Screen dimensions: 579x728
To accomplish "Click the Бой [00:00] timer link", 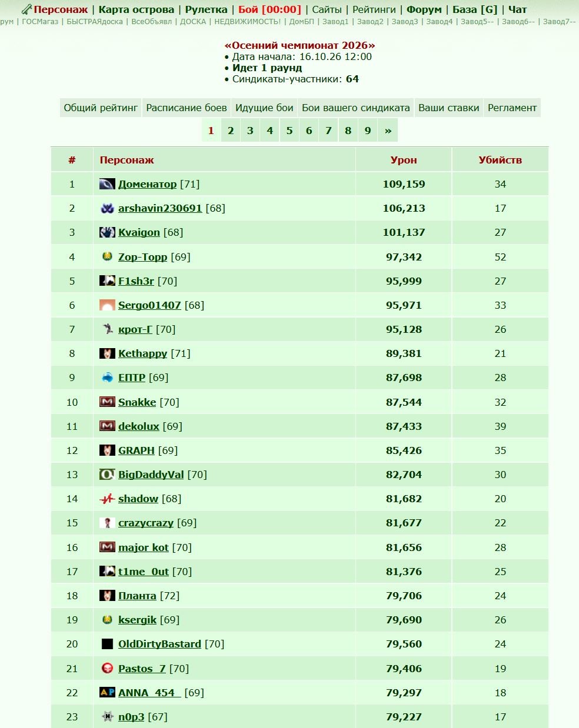I will (269, 9).
